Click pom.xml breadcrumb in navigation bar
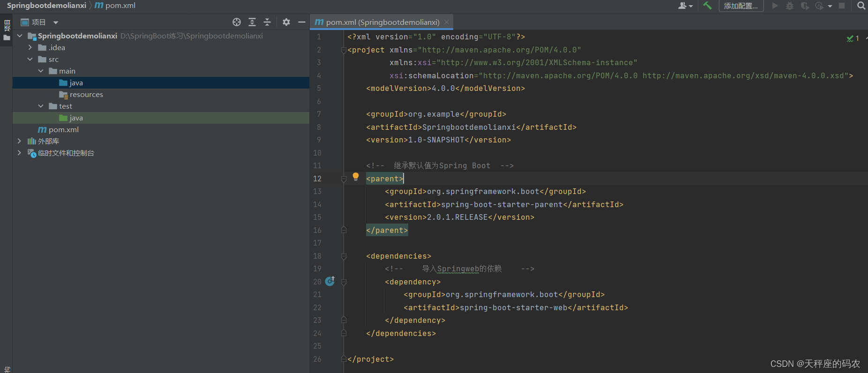Image resolution: width=868 pixels, height=373 pixels. pos(115,6)
